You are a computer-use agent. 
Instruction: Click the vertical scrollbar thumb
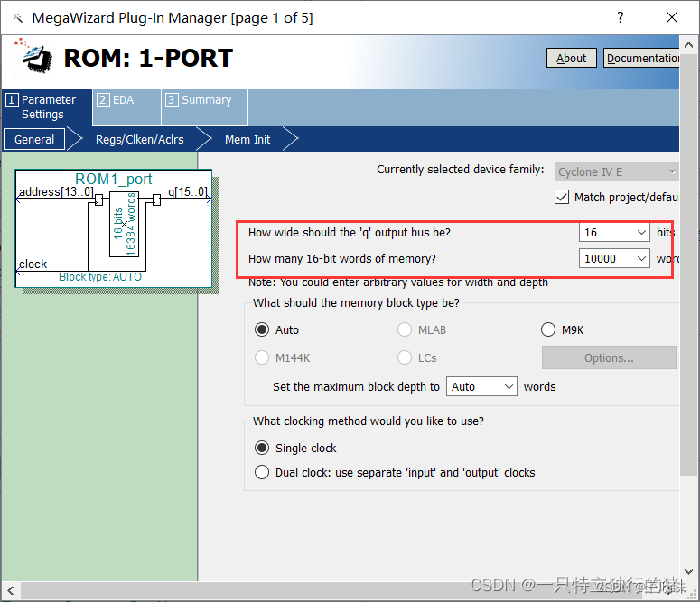coord(688,265)
